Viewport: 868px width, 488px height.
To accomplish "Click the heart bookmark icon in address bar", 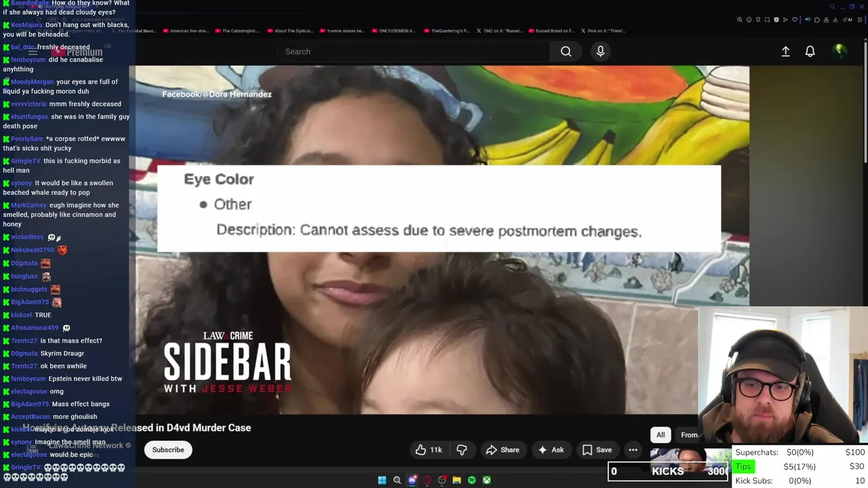I will point(795,20).
